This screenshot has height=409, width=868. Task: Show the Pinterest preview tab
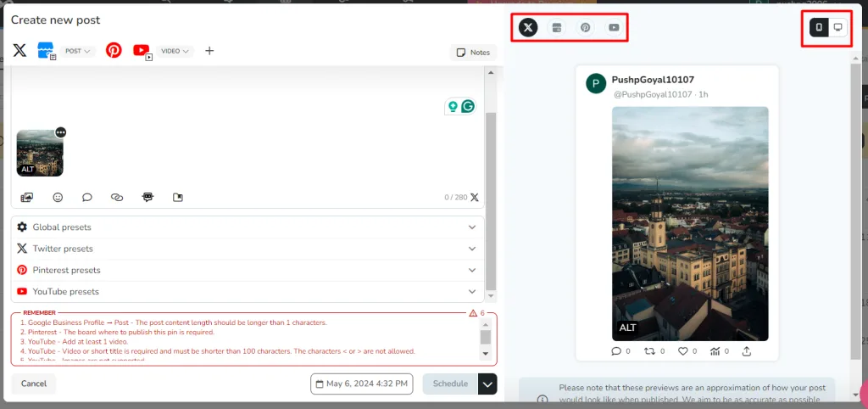(x=585, y=28)
